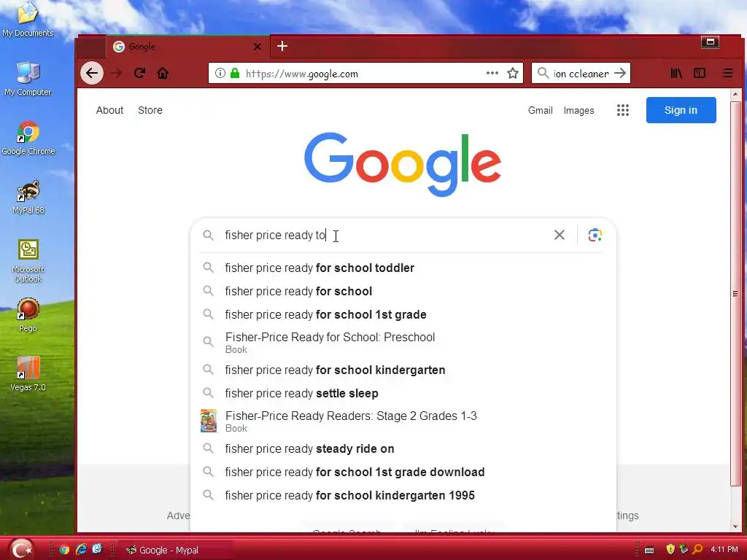
Task: Select Vegas 7.0 desktop shortcut
Action: point(28,374)
